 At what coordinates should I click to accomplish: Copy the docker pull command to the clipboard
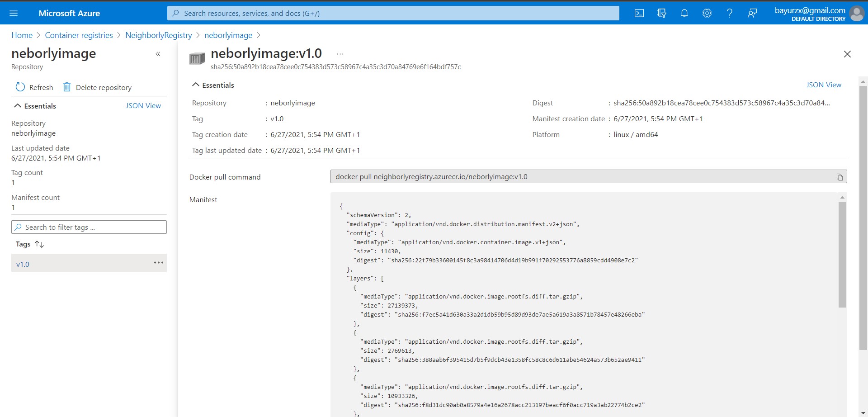point(840,177)
